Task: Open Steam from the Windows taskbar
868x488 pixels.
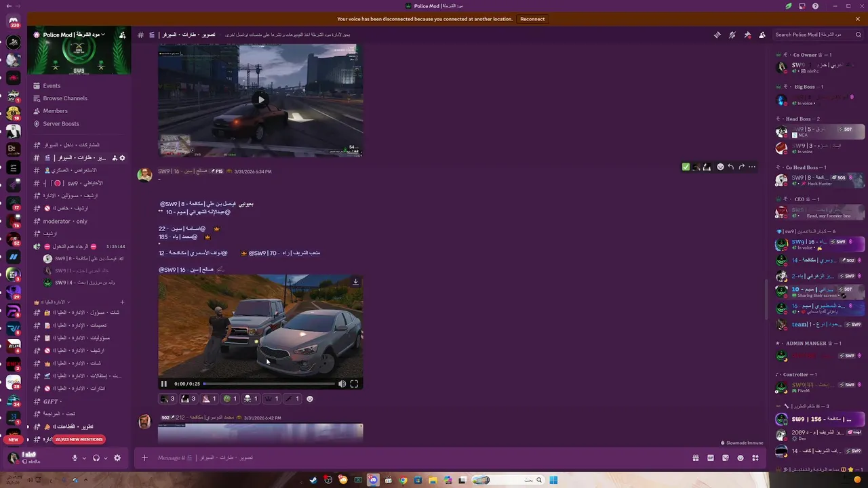Action: [313, 480]
